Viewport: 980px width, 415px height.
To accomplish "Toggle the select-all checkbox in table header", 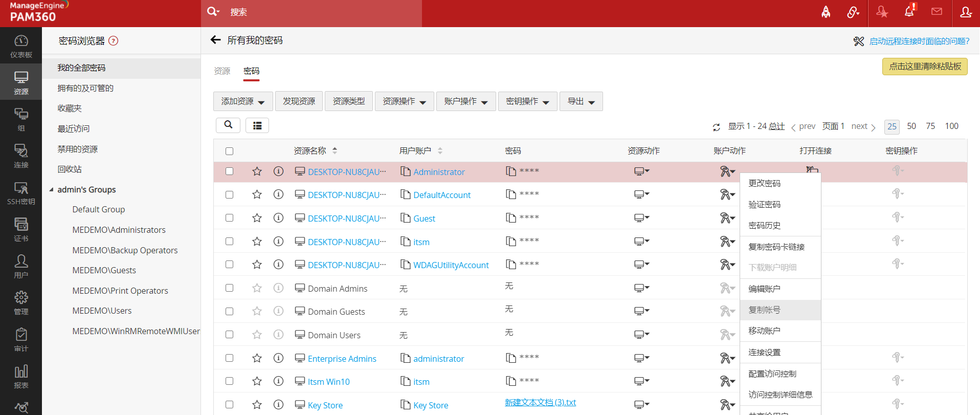I will tap(229, 151).
